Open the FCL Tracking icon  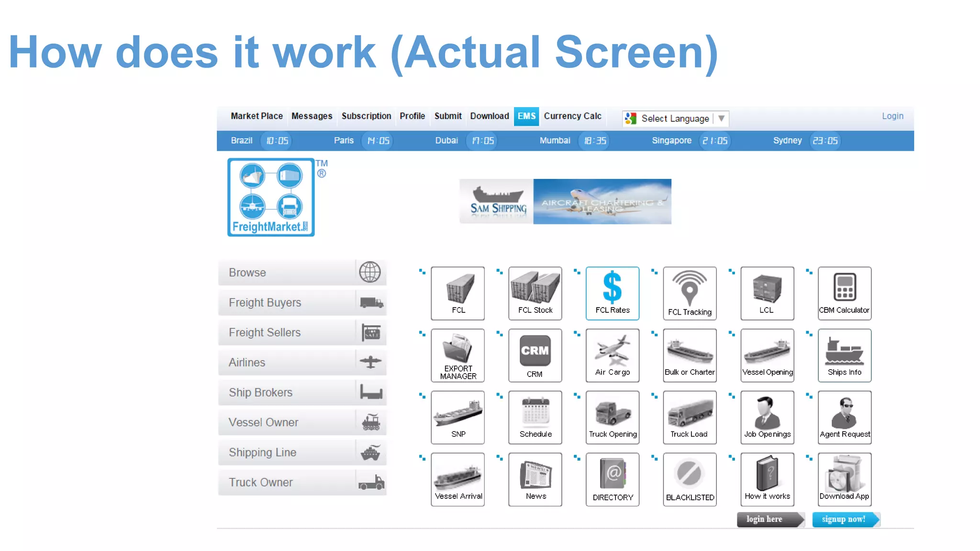pyautogui.click(x=690, y=293)
